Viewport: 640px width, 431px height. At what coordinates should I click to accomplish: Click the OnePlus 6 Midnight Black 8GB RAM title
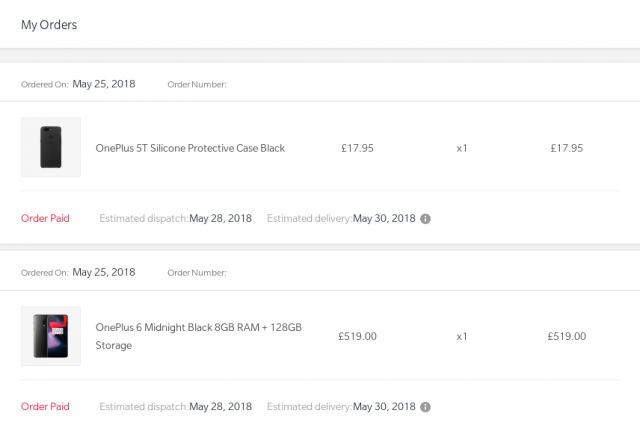pos(198,336)
